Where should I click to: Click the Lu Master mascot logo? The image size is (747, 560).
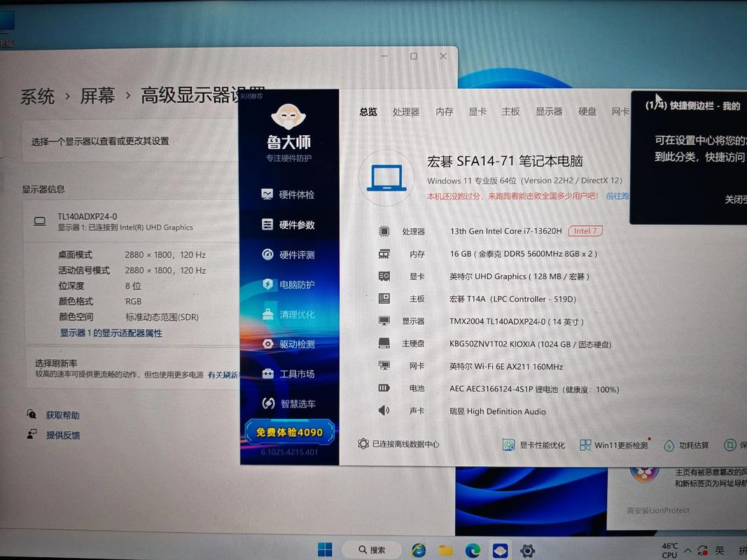tap(288, 117)
